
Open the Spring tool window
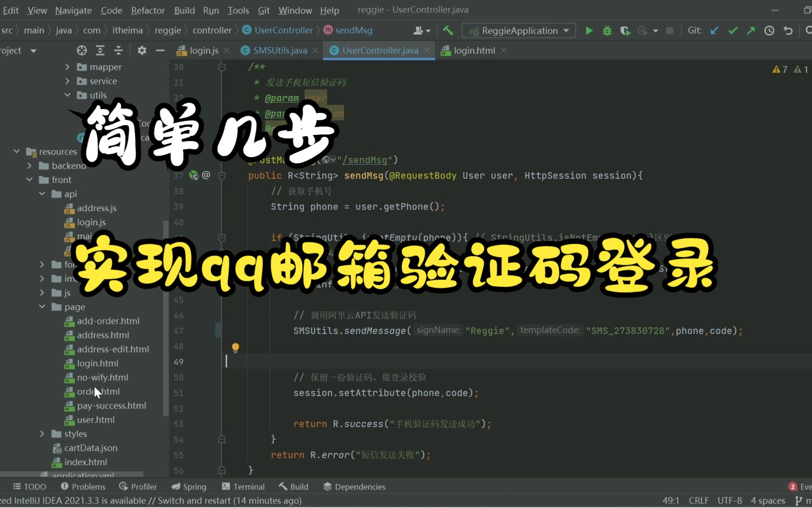click(x=189, y=487)
